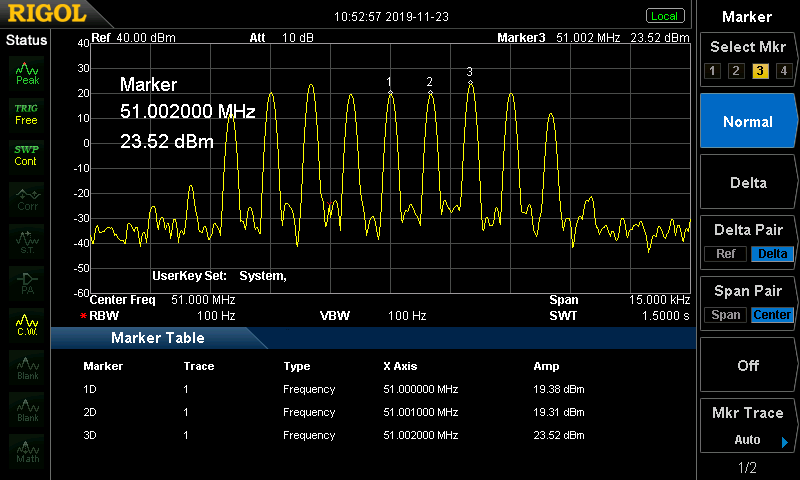Turn the marker Off

(747, 365)
